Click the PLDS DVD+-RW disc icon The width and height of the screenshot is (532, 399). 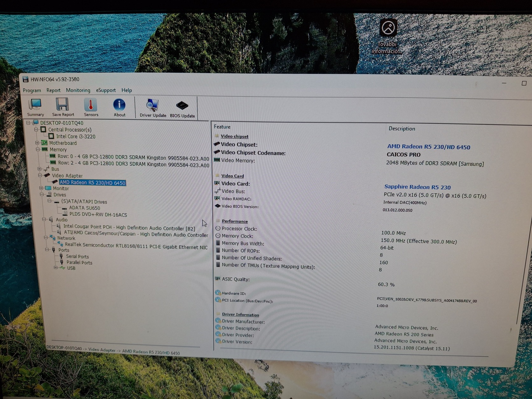[65, 214]
